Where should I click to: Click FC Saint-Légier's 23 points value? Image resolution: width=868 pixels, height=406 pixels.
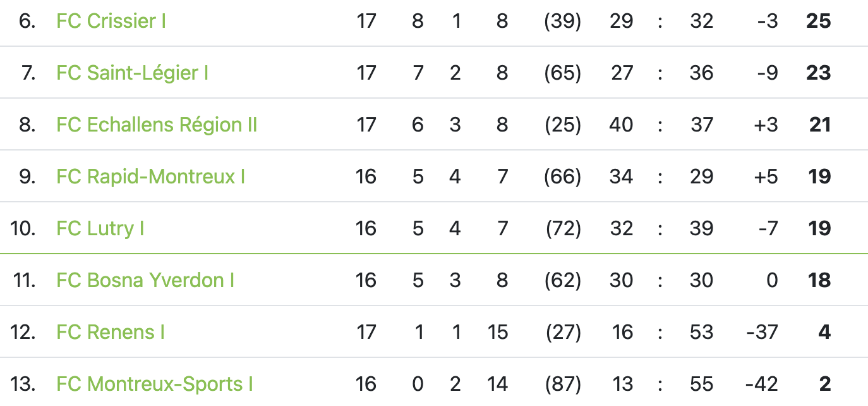(818, 73)
